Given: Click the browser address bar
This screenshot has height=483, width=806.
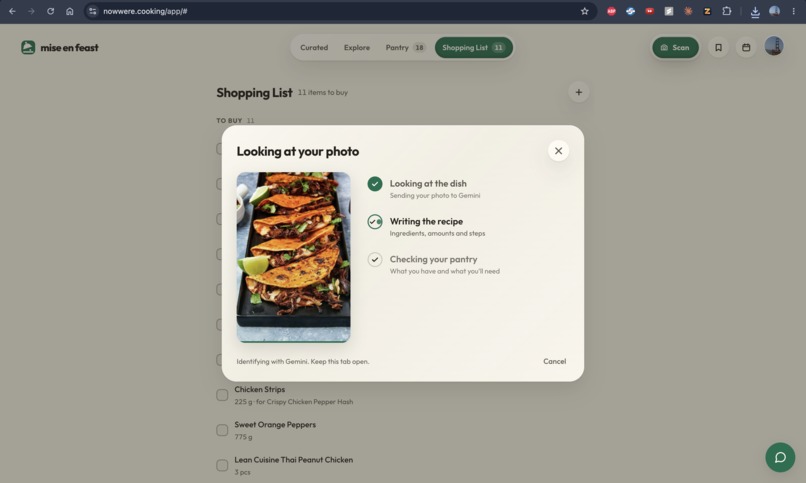Looking at the screenshot, I should tap(339, 11).
